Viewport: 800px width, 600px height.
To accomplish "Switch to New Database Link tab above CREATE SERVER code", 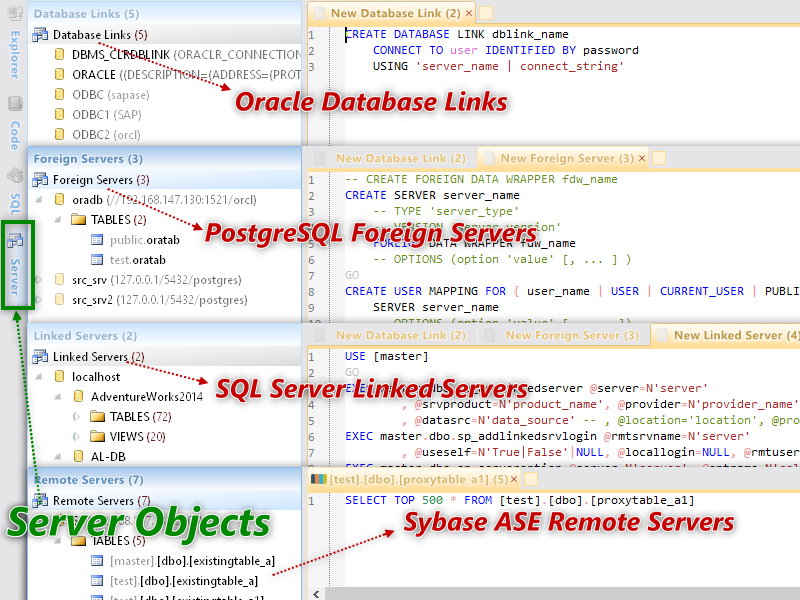I will click(391, 158).
